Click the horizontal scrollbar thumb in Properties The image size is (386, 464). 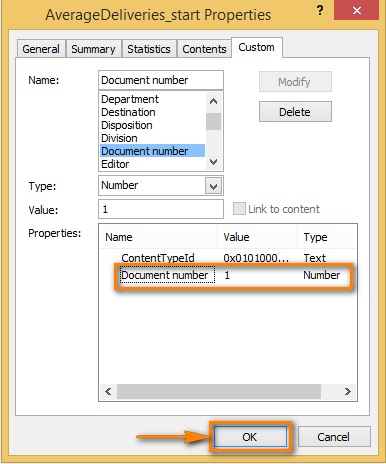click(x=219, y=391)
